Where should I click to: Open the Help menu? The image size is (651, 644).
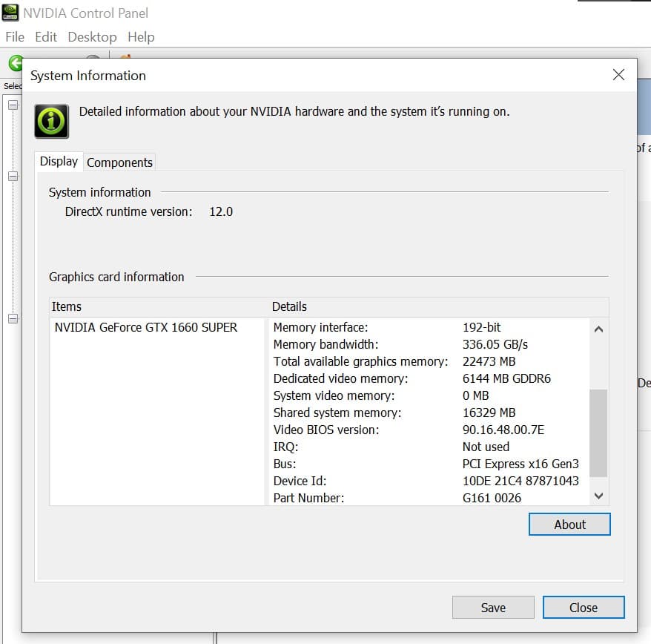pos(141,36)
